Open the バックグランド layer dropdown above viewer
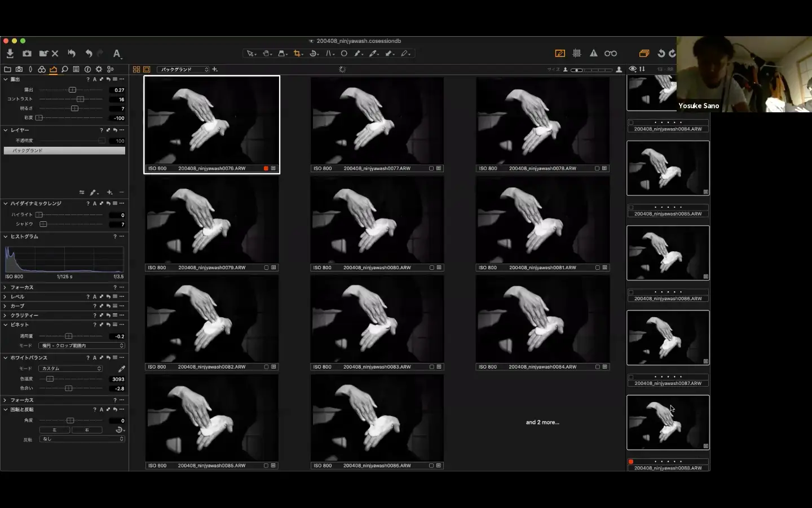The height and width of the screenshot is (508, 812). tap(183, 69)
